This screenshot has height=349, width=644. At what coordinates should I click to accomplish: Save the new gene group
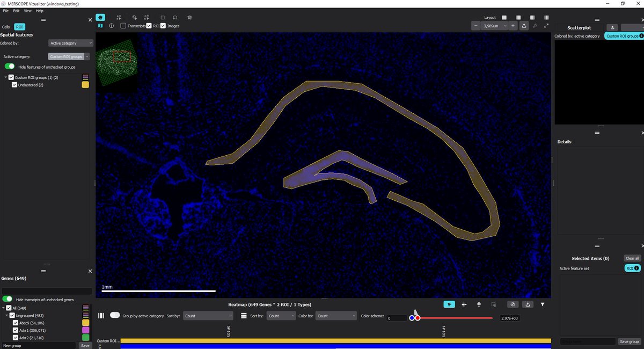click(x=85, y=346)
